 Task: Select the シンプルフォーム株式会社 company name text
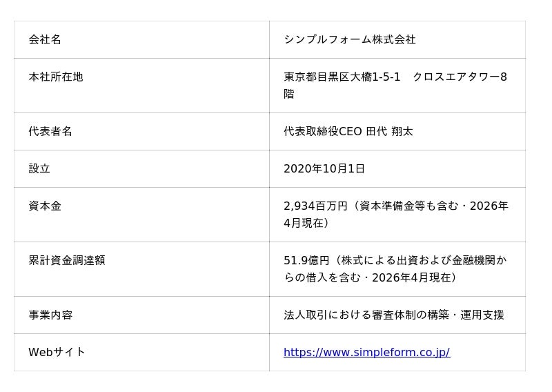350,40
